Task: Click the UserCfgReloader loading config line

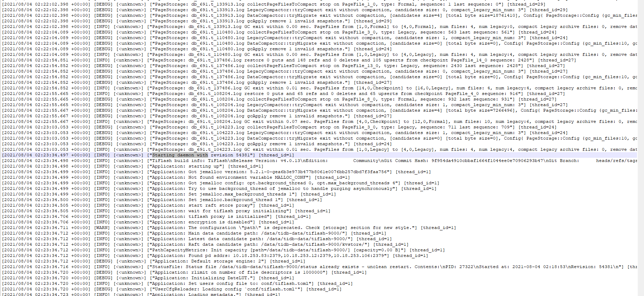Action: tap(172, 289)
